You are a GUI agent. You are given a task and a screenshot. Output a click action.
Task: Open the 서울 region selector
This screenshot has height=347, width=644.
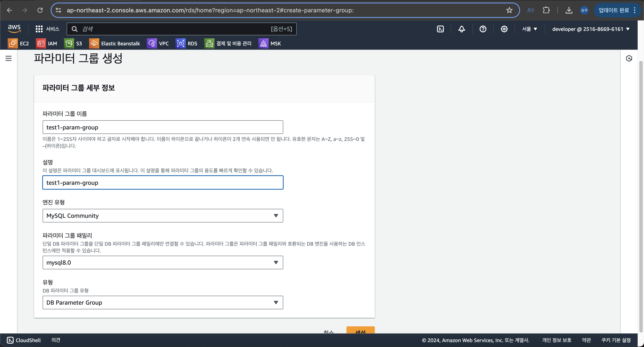click(529, 29)
